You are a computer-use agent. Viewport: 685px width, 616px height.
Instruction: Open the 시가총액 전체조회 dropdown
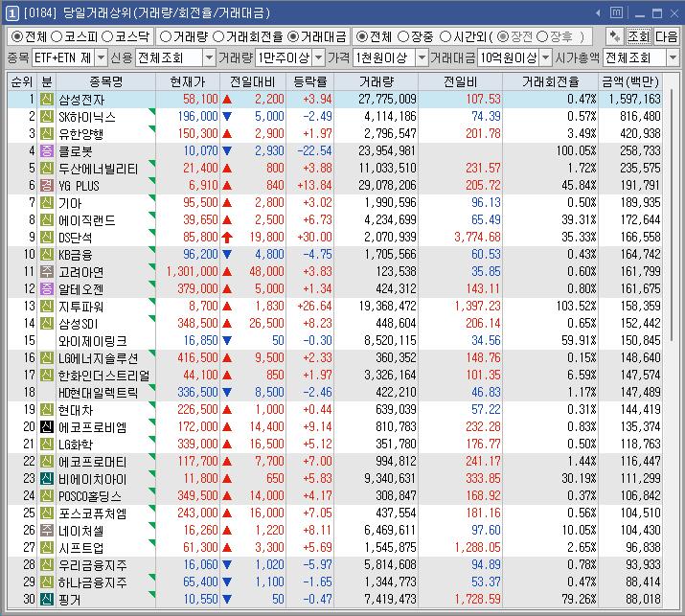pyautogui.click(x=673, y=57)
